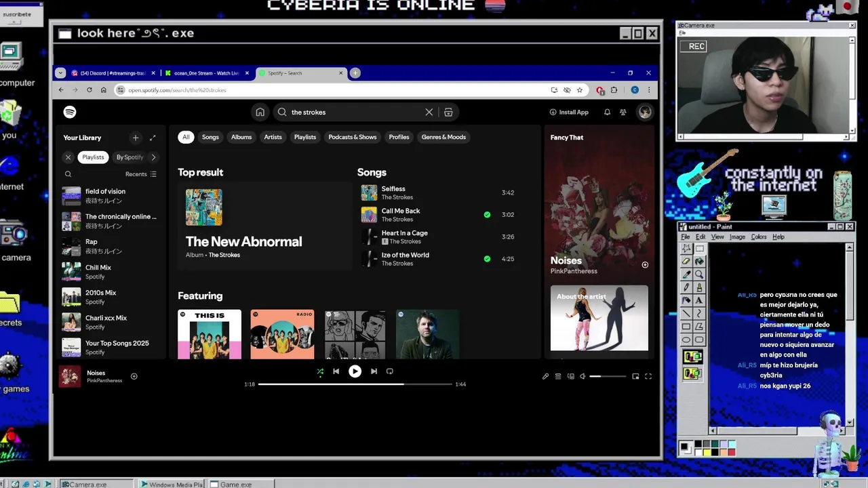Add Noises to library in the Fancy That panel
The image size is (868, 488).
tap(645, 265)
